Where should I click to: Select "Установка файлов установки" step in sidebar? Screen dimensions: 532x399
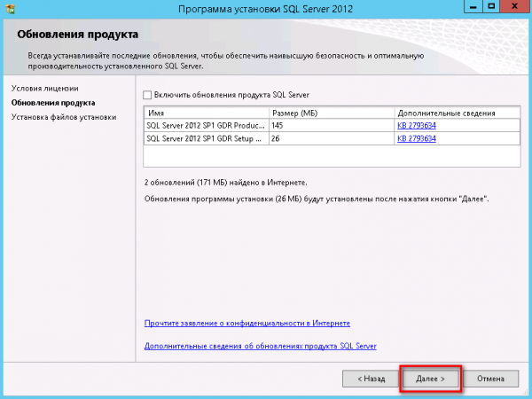63,117
